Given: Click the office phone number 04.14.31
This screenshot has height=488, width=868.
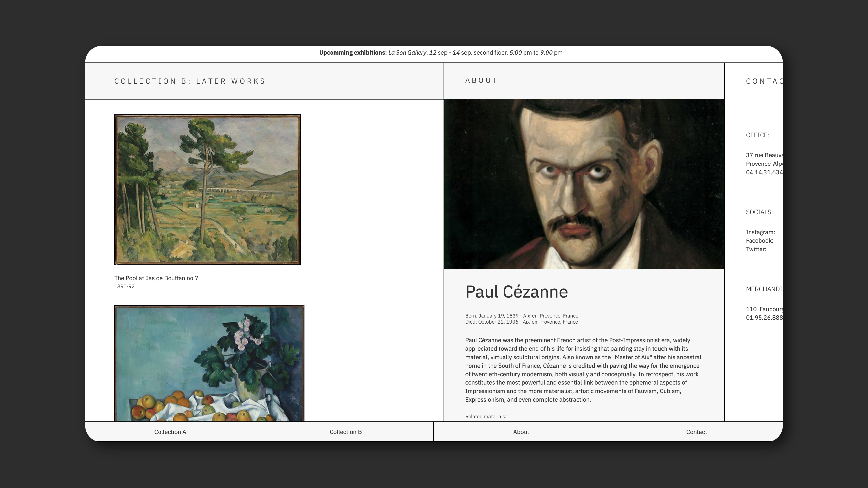Looking at the screenshot, I should tap(764, 172).
